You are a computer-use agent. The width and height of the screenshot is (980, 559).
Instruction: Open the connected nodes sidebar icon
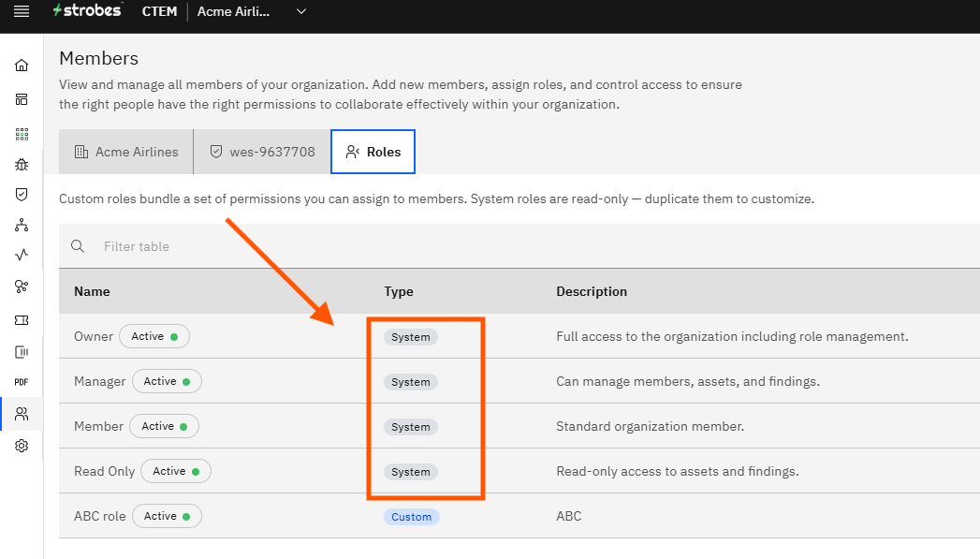(x=22, y=287)
